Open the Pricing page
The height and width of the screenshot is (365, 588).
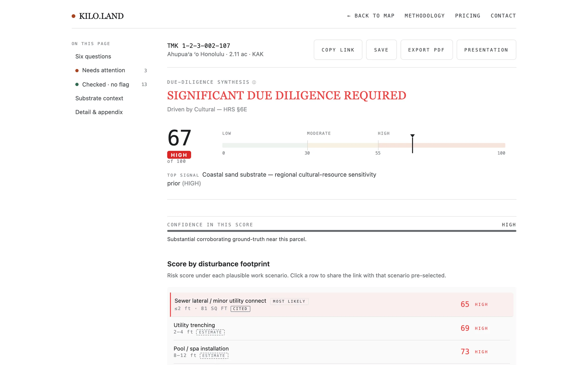(467, 16)
